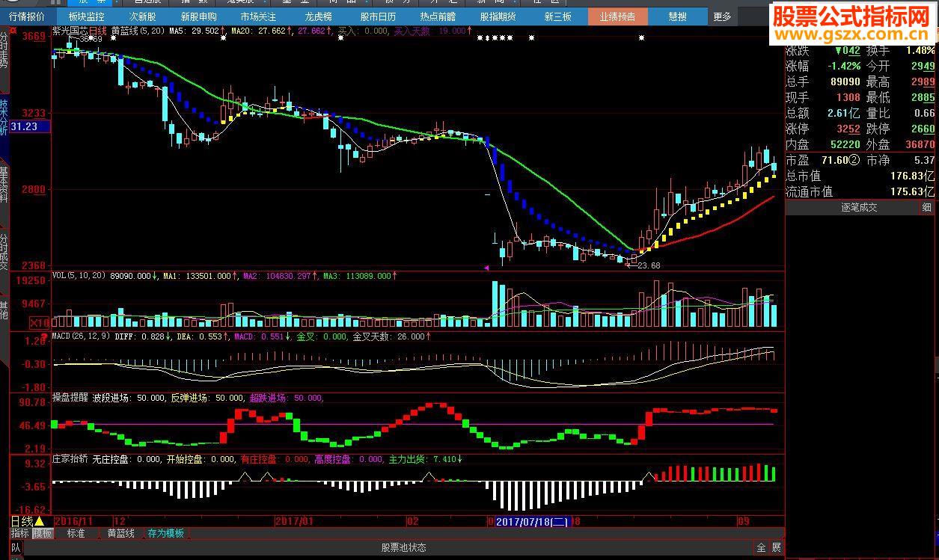Click the 内盘 52220 value
The width and height of the screenshot is (939, 560).
(844, 144)
